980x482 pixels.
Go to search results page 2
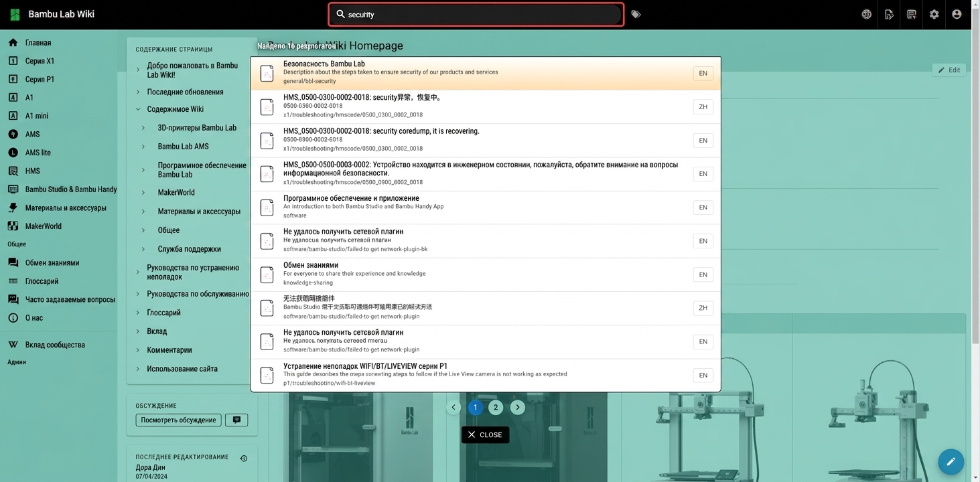(496, 407)
